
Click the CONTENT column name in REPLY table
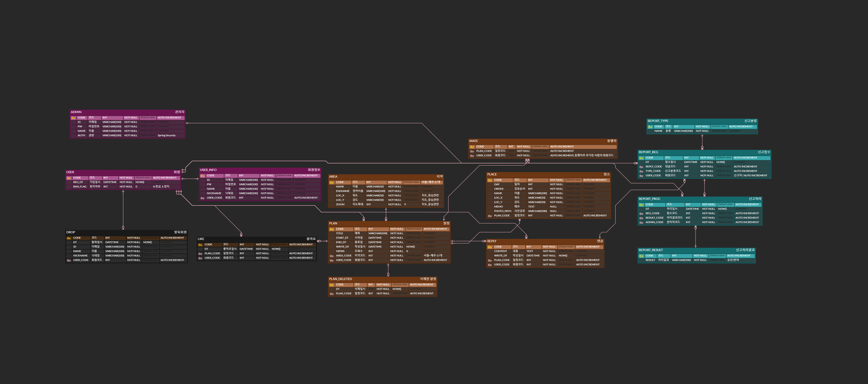click(500, 251)
